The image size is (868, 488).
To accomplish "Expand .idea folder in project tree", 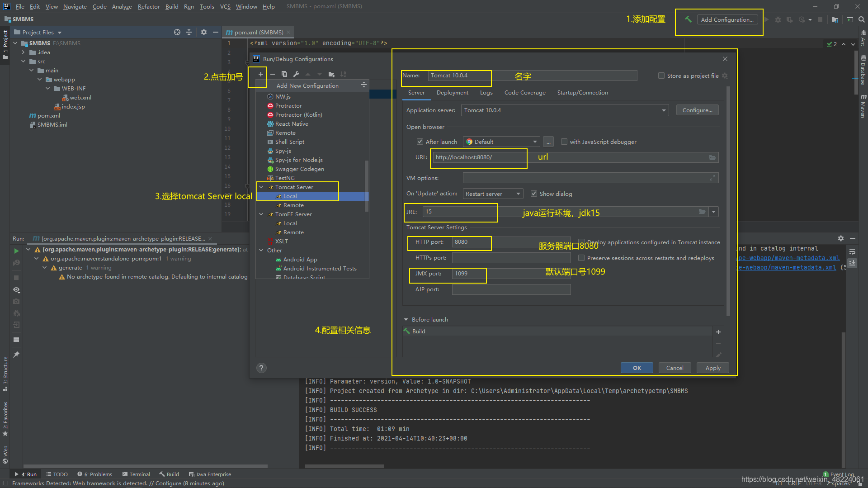I will pyautogui.click(x=23, y=52).
